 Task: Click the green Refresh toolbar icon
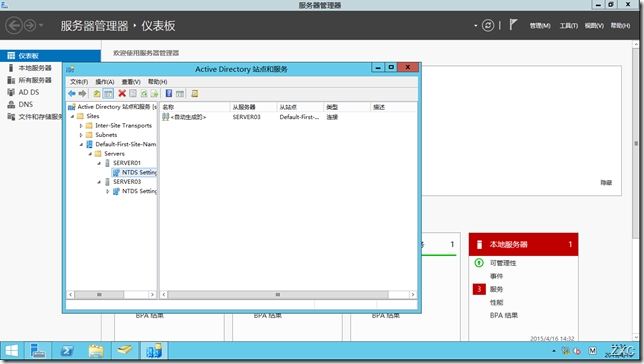point(144,94)
